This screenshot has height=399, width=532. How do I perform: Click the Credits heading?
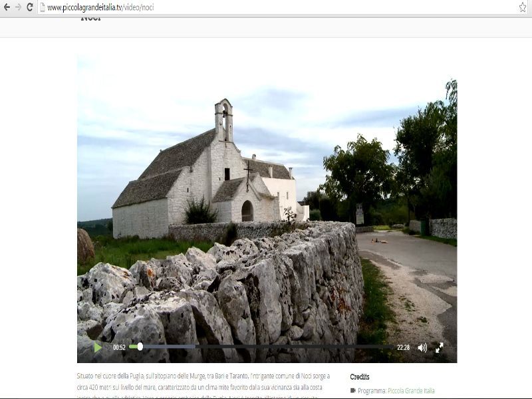pos(360,377)
